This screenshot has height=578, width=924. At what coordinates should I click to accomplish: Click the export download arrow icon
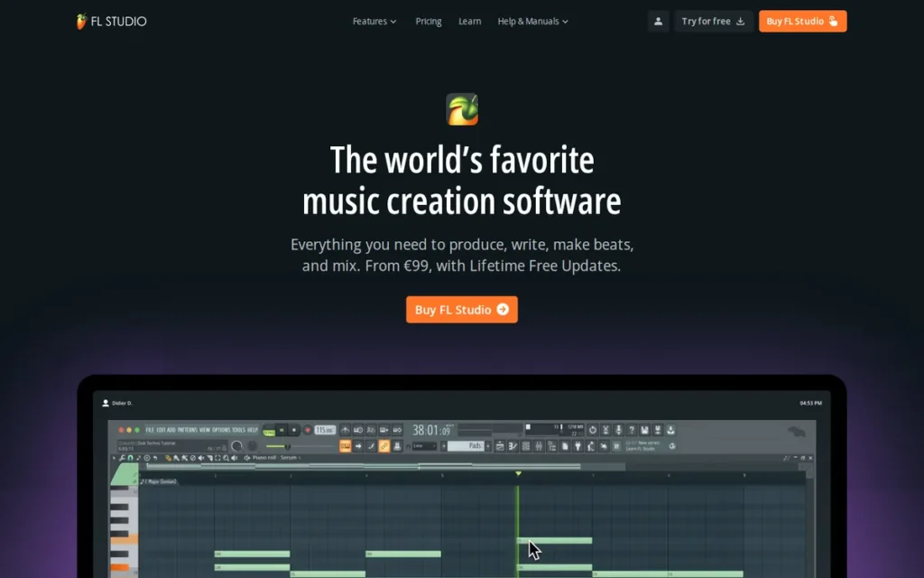670,429
